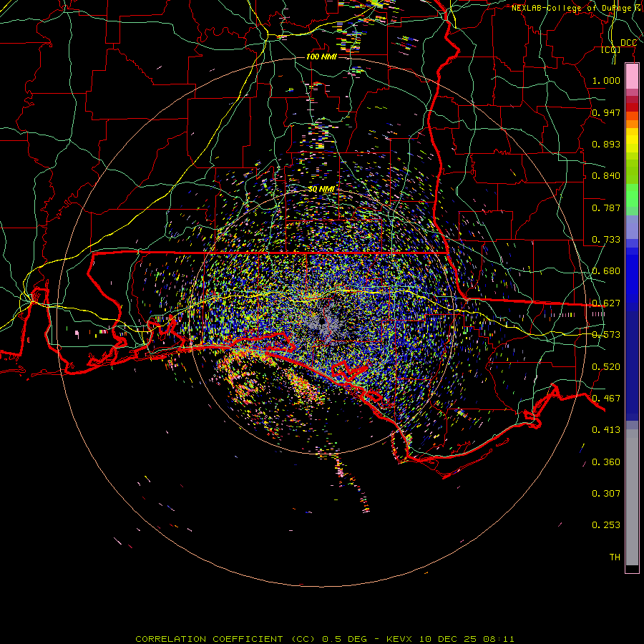
Task: Pick the pink color band beside 1.000
Action: (632, 77)
